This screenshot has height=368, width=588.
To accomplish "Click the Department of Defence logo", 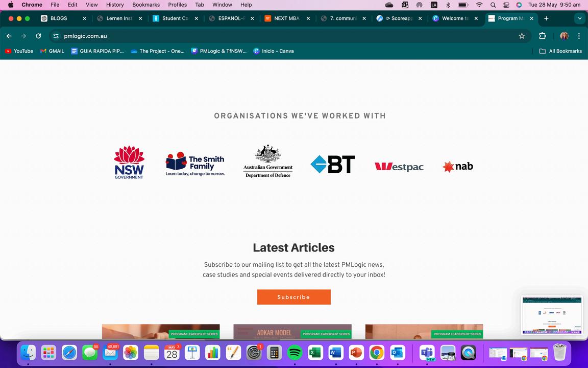I will pos(268,161).
